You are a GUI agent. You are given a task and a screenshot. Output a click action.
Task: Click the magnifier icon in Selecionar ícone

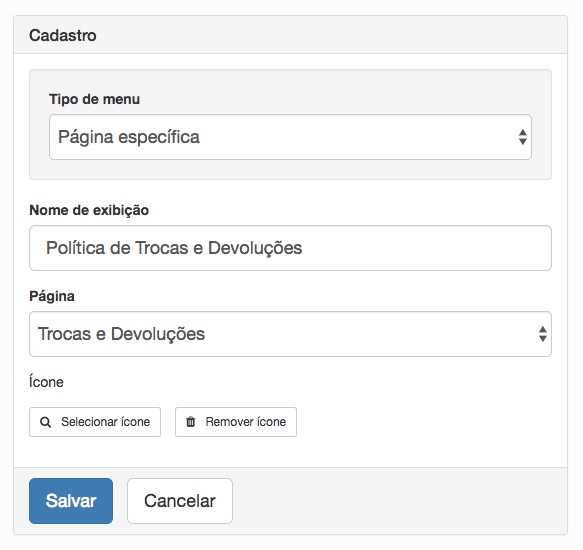coord(45,422)
